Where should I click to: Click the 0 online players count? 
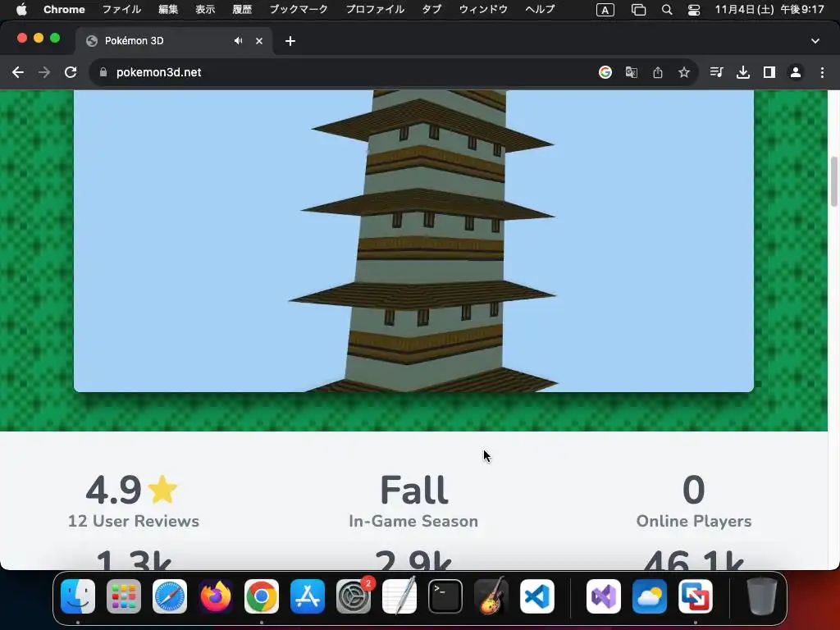693,490
